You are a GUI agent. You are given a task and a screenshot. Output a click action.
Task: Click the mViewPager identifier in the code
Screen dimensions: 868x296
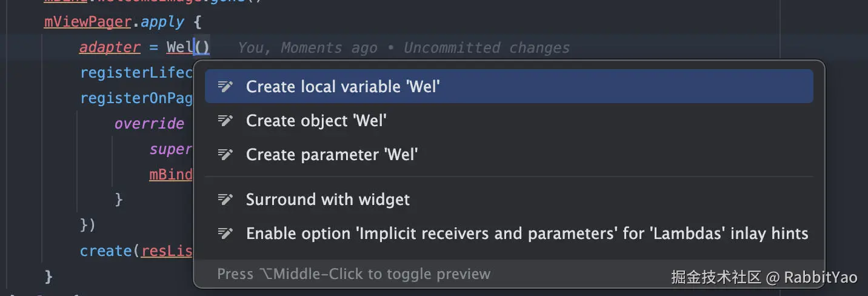point(87,22)
